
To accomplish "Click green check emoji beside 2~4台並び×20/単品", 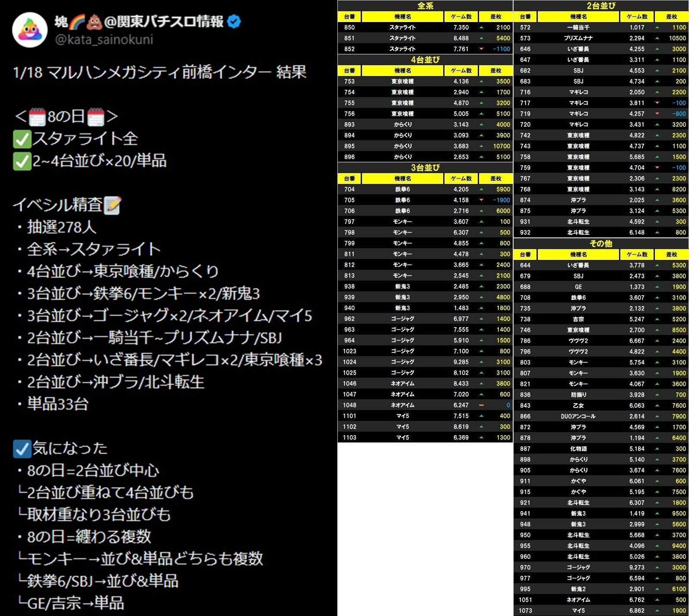I will click(x=22, y=161).
